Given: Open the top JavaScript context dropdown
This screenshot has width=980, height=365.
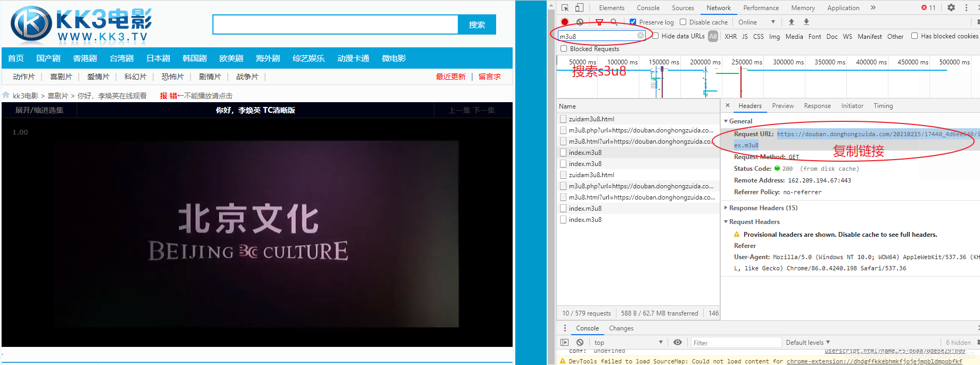Looking at the screenshot, I should pyautogui.click(x=628, y=342).
